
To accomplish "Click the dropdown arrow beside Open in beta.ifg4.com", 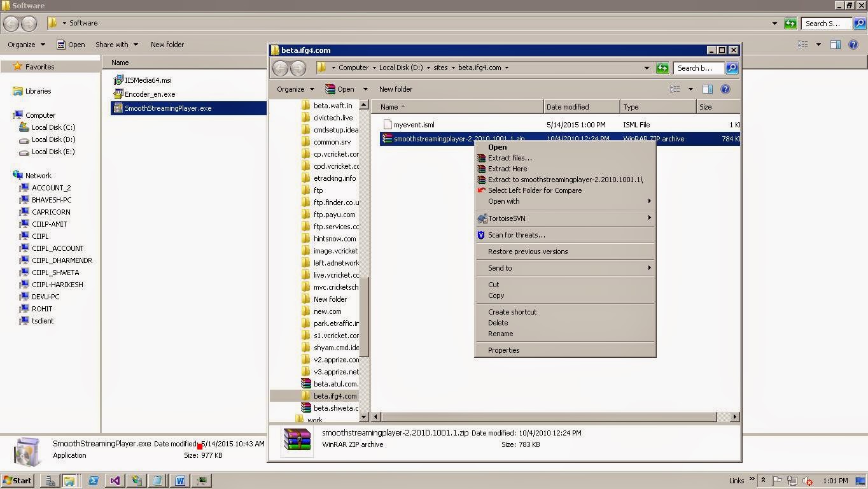I will click(365, 89).
